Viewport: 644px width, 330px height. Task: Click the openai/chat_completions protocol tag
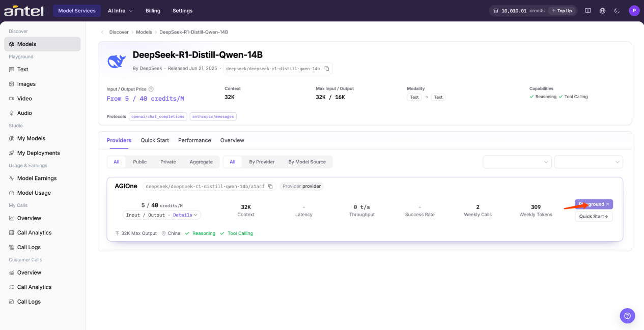tap(158, 116)
